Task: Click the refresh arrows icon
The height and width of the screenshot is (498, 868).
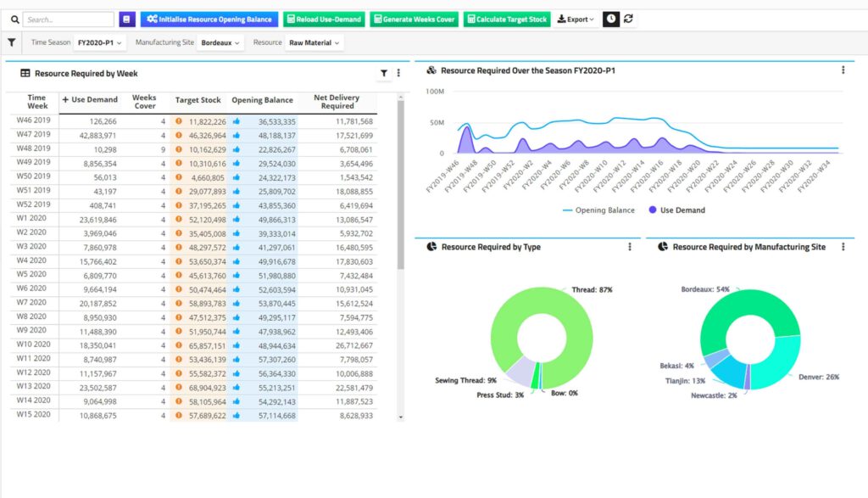Action: 628,19
